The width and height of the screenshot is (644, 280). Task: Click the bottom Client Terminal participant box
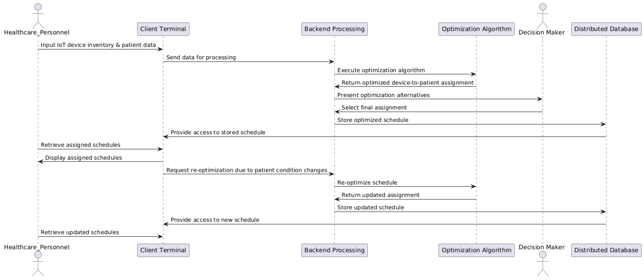[x=163, y=250]
